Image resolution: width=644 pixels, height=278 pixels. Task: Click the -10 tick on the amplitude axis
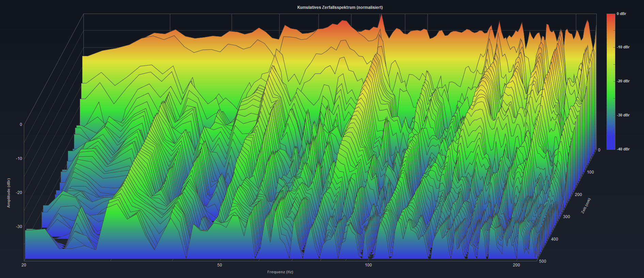click(19, 159)
